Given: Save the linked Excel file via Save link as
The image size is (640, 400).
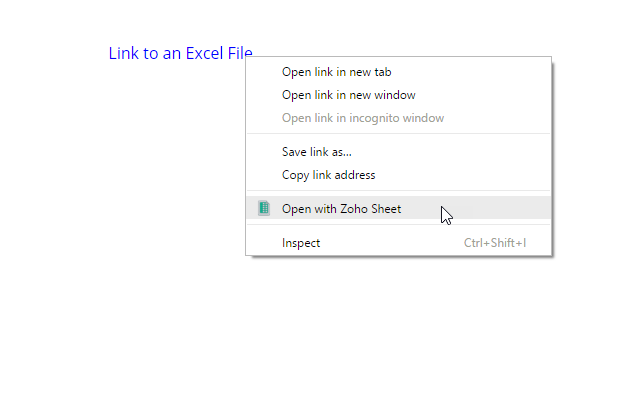Looking at the screenshot, I should 398,152.
